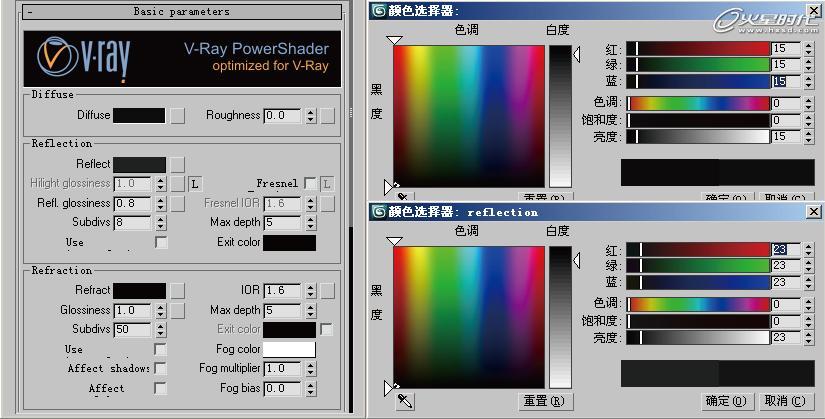Image resolution: width=825 pixels, height=419 pixels.
Task: Adjust the refraction Subdivs 50 spinner
Action: pos(160,330)
